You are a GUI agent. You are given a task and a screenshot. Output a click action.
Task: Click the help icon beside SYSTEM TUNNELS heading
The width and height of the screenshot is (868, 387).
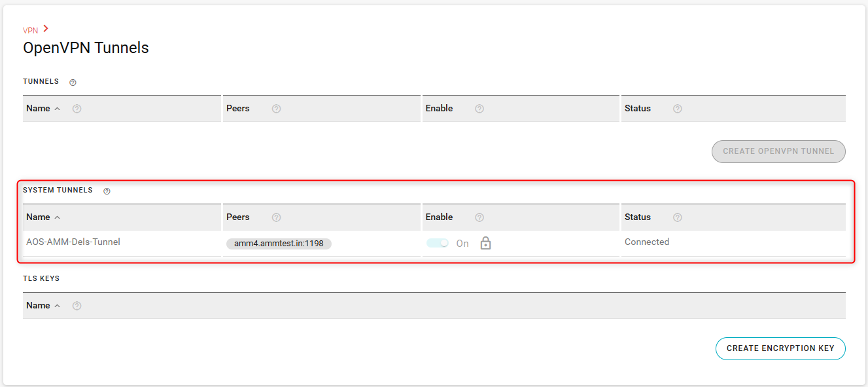(107, 191)
